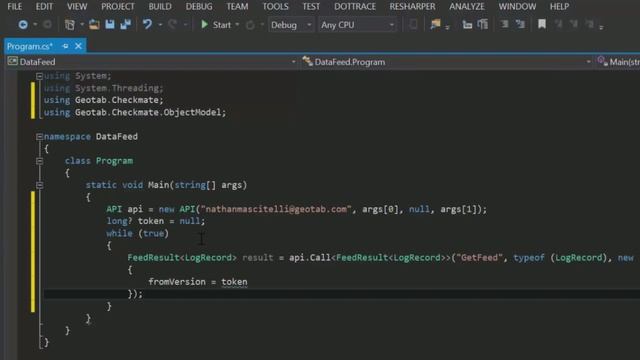
Task: Open the BUILD menu
Action: pyautogui.click(x=160, y=7)
